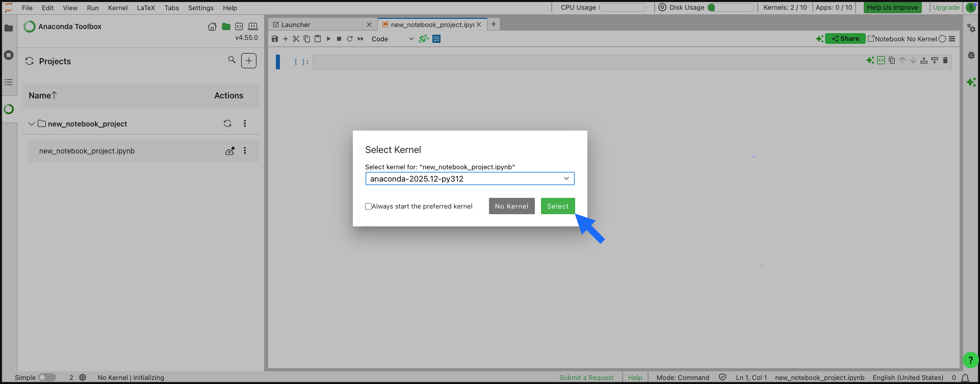Delete the cell with trash icon

pos(945,60)
